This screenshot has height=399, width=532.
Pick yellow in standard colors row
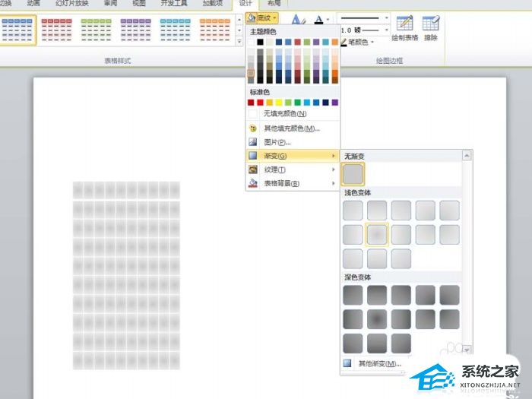[x=279, y=103]
